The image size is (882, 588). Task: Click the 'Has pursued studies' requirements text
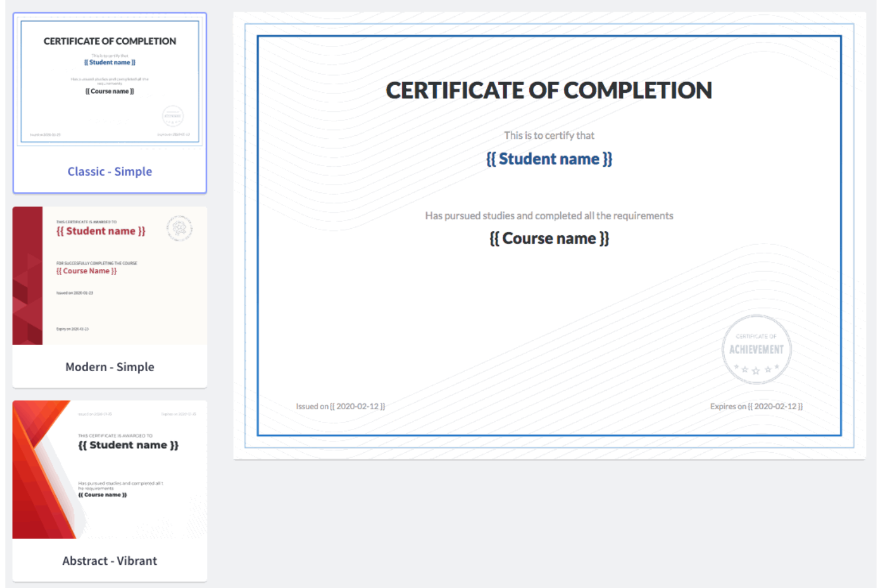(549, 216)
